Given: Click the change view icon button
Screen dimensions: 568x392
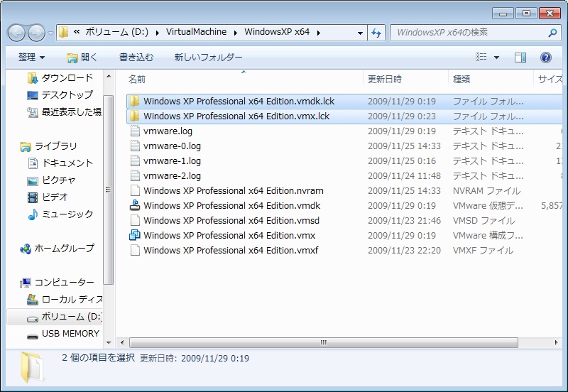Looking at the screenshot, I should [481, 57].
